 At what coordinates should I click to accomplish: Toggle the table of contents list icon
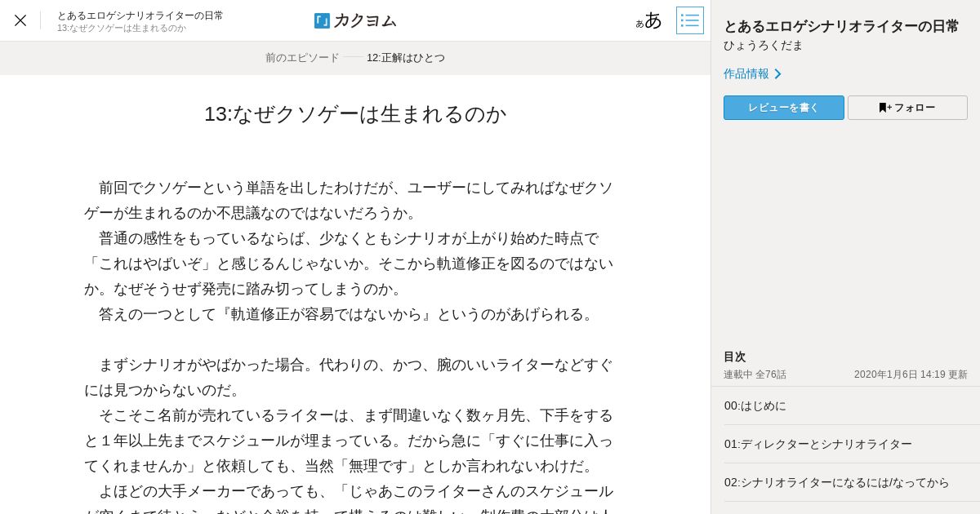(x=690, y=20)
